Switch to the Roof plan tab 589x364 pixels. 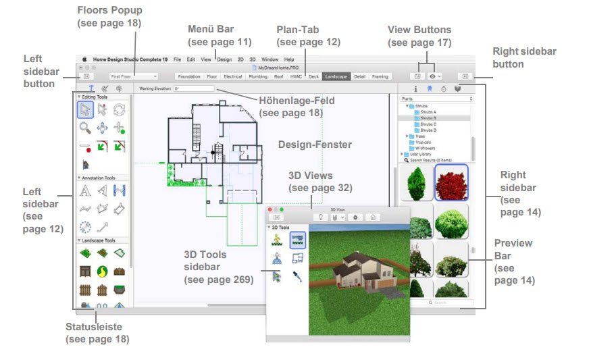coord(279,76)
